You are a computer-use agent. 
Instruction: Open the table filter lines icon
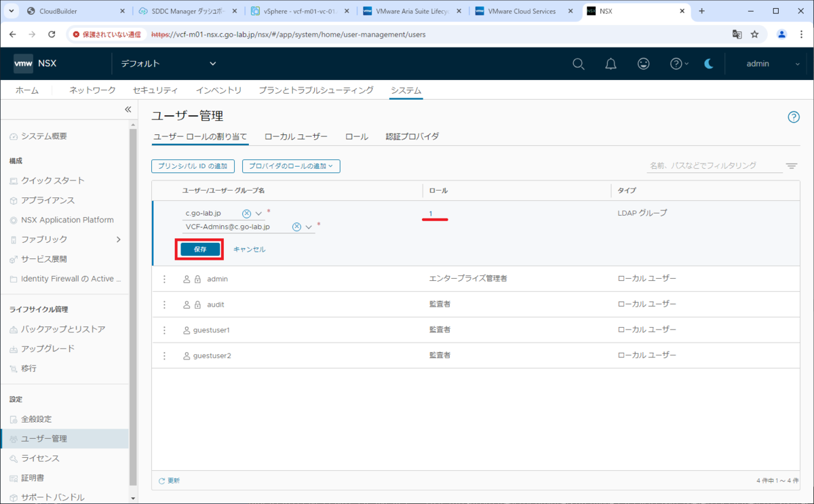[x=792, y=166]
